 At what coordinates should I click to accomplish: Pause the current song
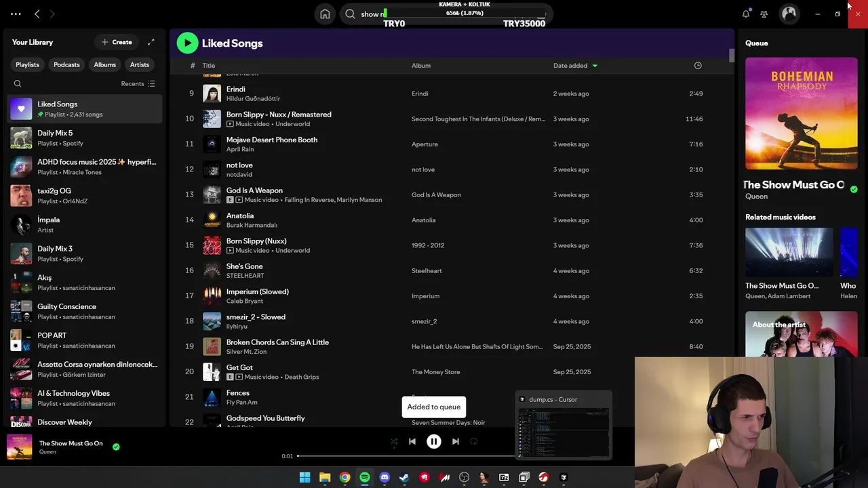434,441
